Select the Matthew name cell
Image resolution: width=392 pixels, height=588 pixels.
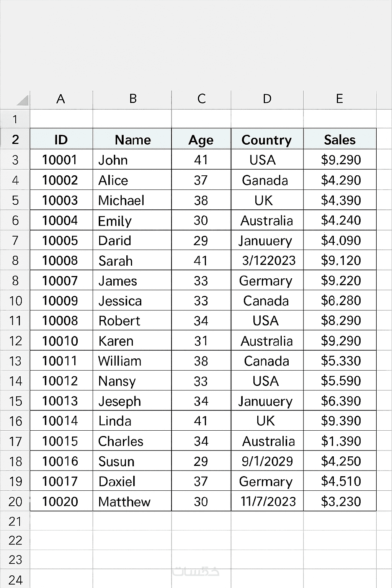click(132, 501)
